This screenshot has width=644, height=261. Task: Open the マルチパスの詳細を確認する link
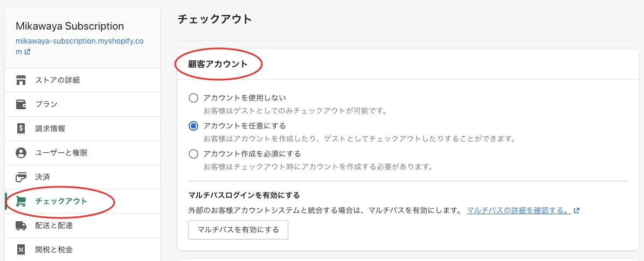pos(518,210)
